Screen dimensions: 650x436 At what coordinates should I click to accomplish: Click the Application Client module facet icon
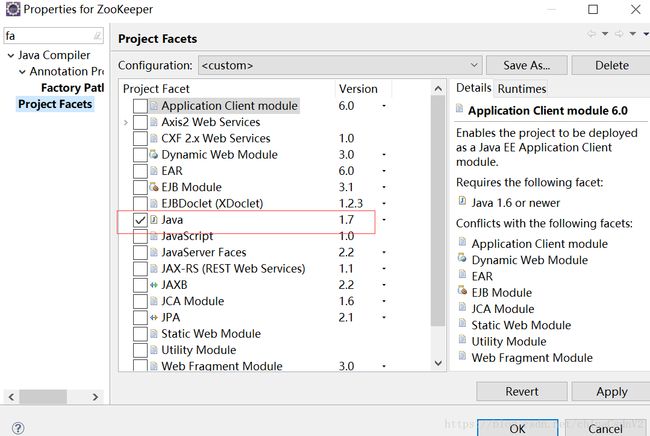(154, 106)
